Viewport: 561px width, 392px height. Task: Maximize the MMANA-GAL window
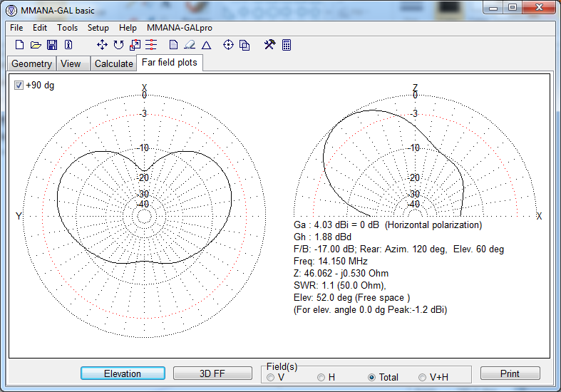pos(513,8)
